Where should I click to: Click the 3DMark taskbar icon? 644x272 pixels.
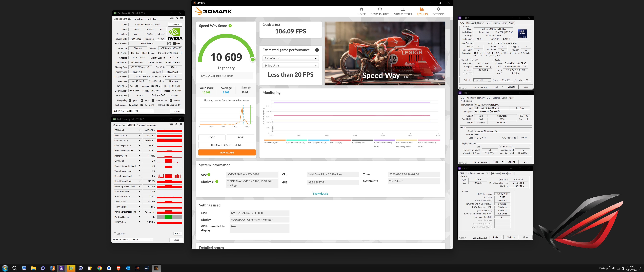tap(156, 268)
